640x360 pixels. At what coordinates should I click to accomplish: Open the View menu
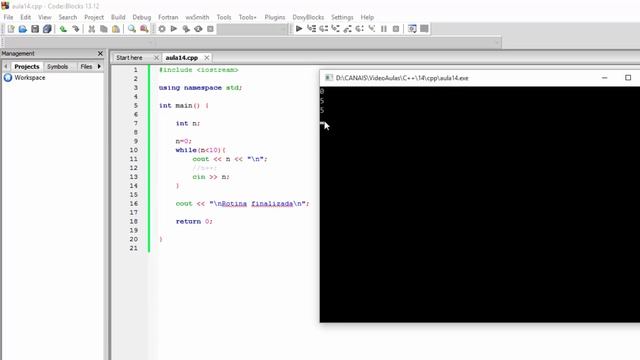click(45, 17)
